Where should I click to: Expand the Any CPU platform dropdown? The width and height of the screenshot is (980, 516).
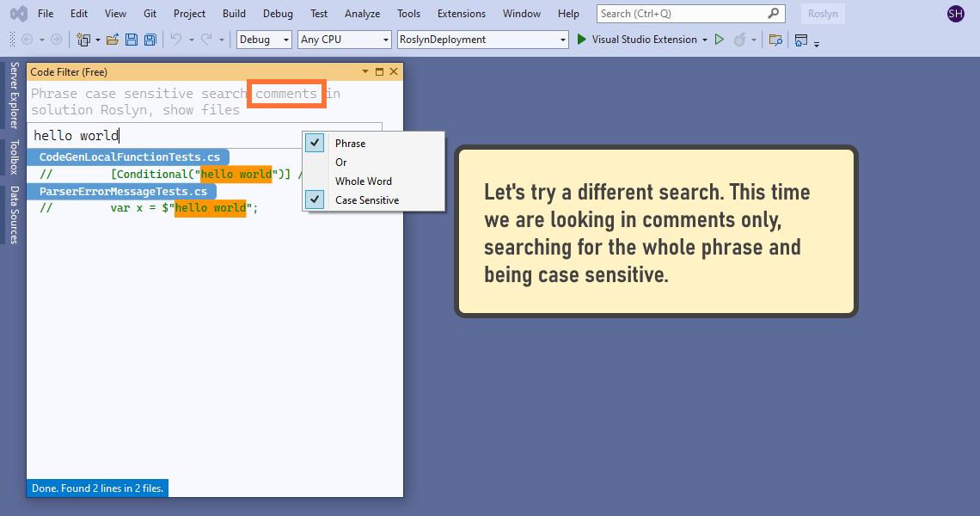345,40
